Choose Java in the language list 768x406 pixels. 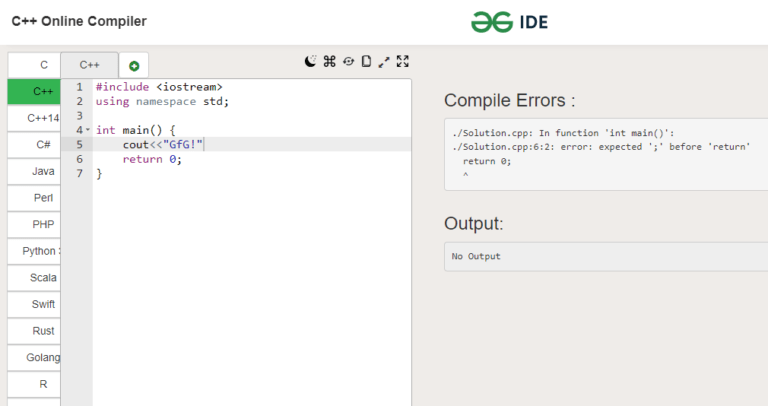[x=34, y=171]
